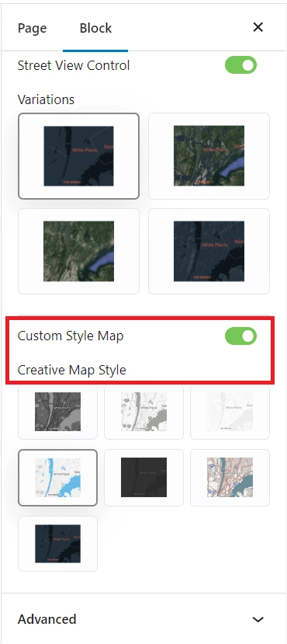The height and width of the screenshot is (644, 287).
Task: Choose the dark navy map variation
Action: pos(78,156)
